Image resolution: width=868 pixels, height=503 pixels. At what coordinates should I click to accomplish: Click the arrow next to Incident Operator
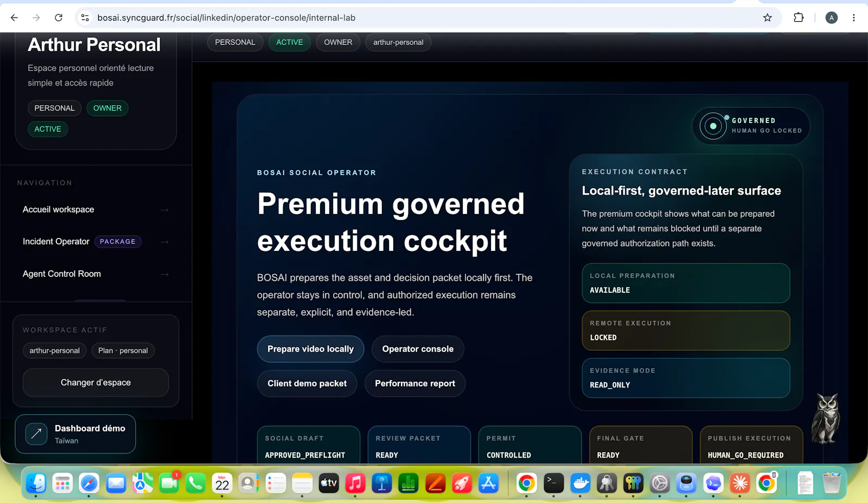(x=165, y=242)
